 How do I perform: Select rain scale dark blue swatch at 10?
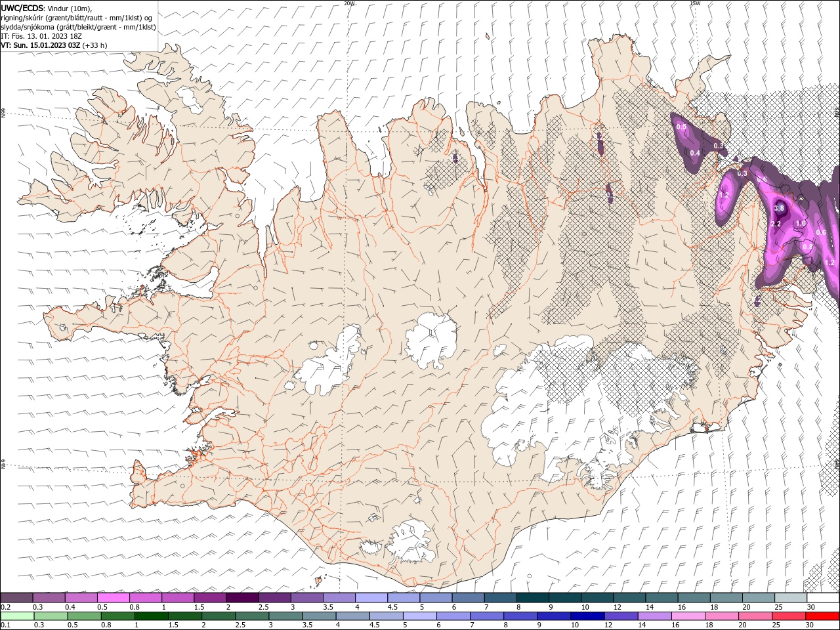(588, 616)
